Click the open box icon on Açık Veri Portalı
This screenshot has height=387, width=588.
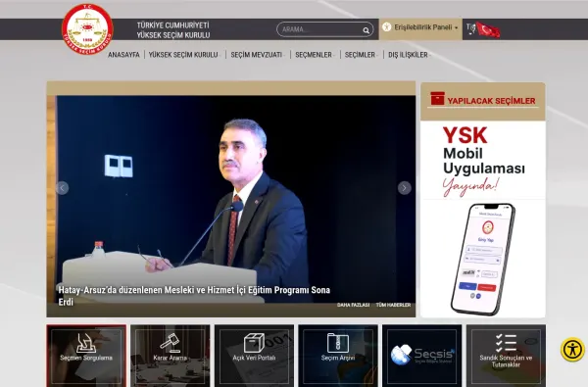tap(254, 343)
